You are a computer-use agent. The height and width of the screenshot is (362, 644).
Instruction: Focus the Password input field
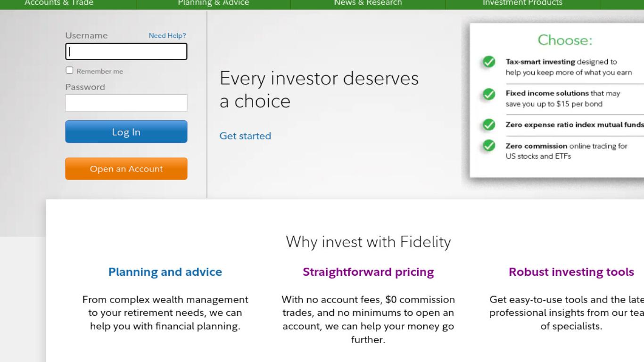[x=126, y=103]
